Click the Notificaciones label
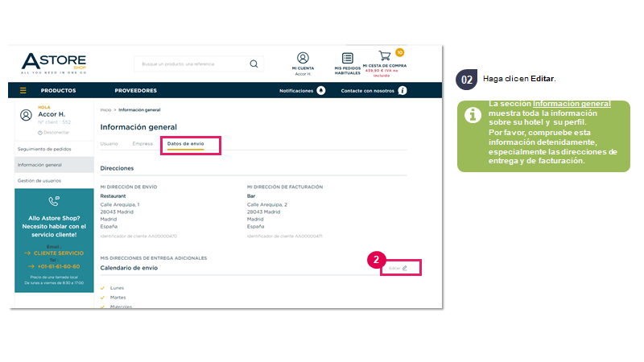 (296, 91)
